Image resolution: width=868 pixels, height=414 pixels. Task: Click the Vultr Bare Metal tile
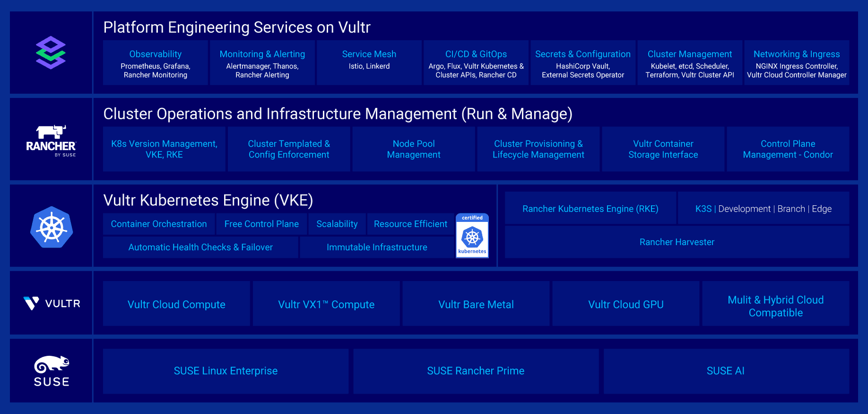[x=476, y=304]
